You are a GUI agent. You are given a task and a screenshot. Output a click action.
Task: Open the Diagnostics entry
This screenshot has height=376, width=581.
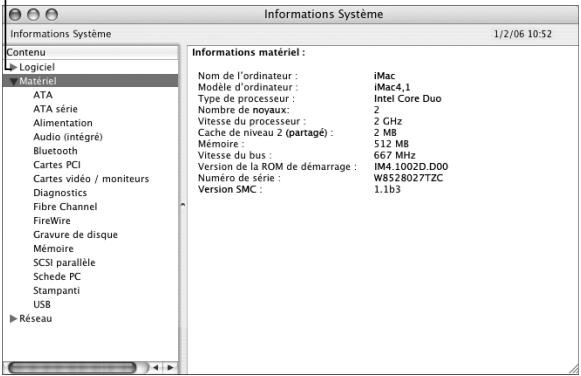tap(60, 193)
